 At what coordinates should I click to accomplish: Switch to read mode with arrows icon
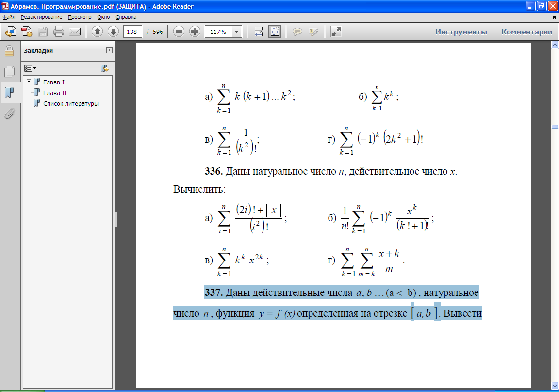point(336,32)
